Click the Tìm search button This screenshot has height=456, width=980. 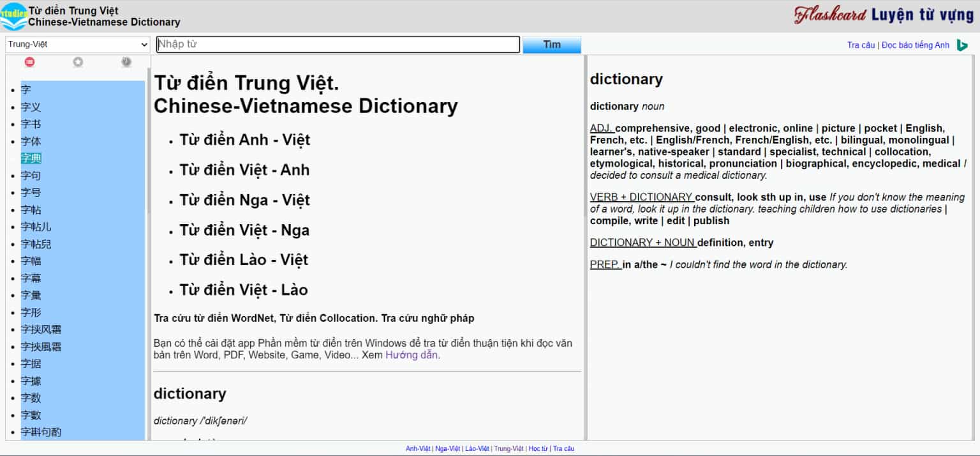552,45
